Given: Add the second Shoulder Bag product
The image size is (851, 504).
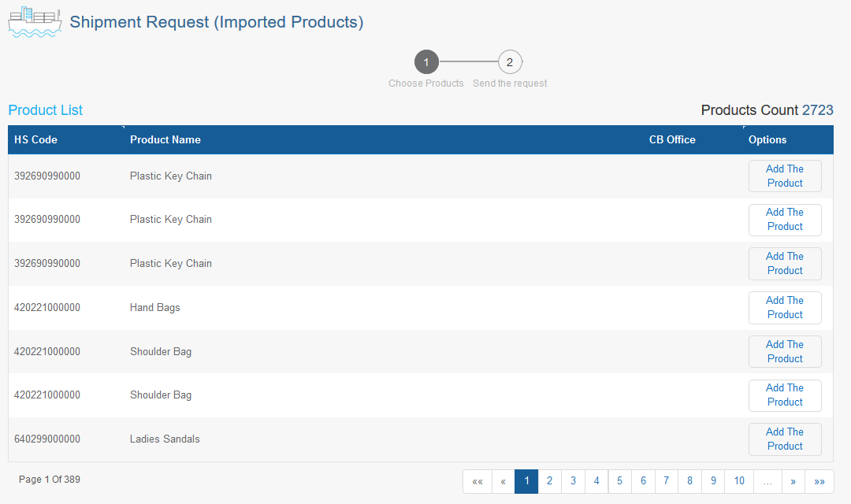Looking at the screenshot, I should click(785, 395).
